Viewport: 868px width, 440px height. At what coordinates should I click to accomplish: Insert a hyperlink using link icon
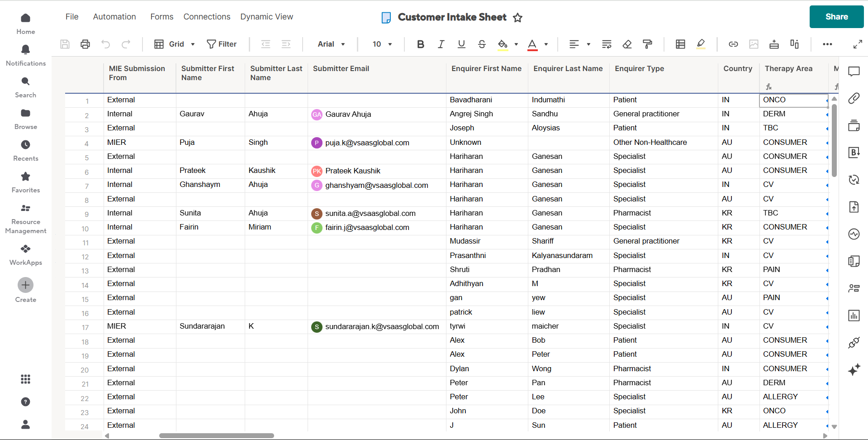click(733, 44)
